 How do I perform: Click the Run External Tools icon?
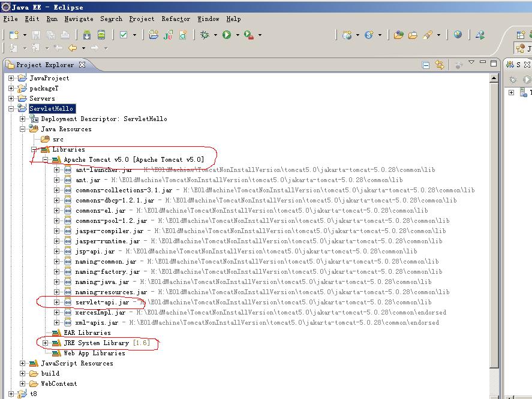tap(249, 35)
